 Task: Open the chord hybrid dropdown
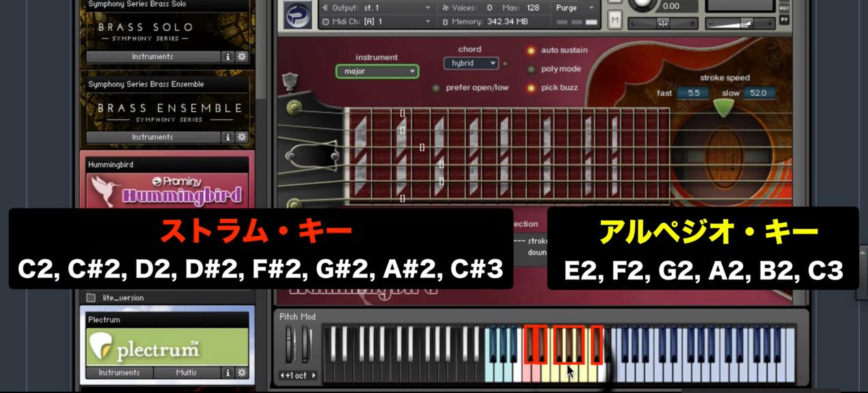click(x=471, y=64)
